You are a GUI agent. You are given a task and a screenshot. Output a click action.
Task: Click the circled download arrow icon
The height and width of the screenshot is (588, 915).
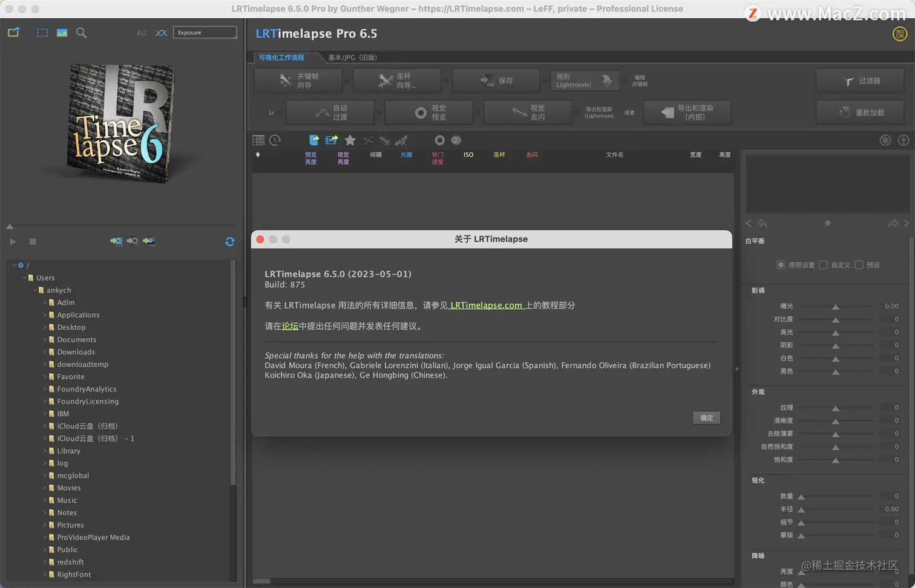point(904,140)
